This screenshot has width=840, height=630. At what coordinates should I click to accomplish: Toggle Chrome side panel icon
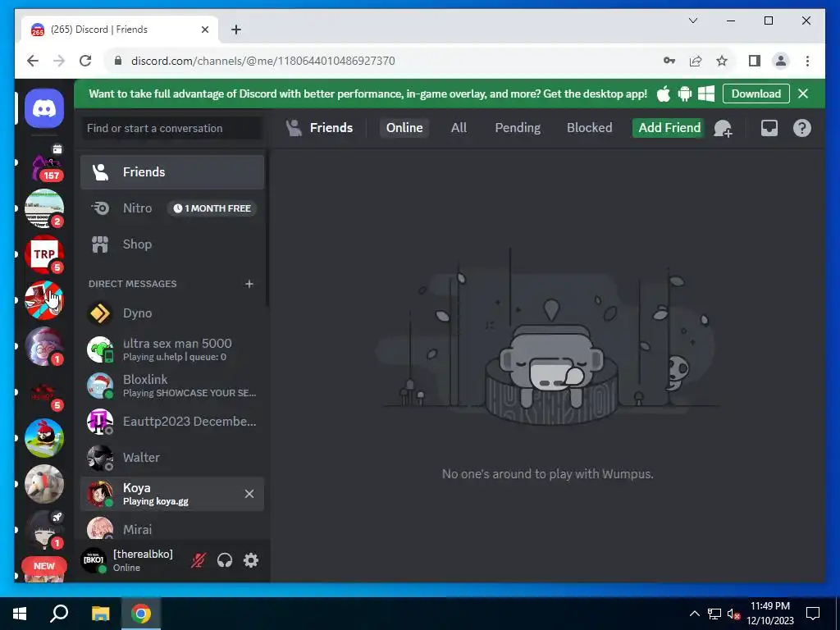point(755,61)
